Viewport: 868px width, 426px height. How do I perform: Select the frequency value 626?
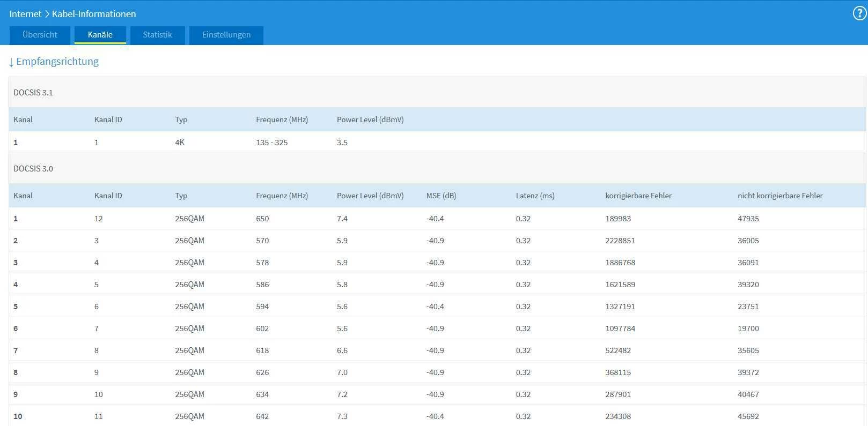262,372
